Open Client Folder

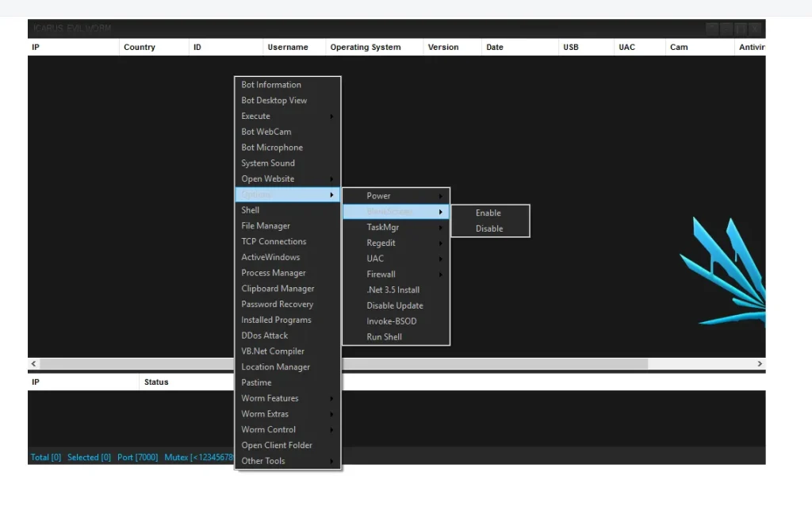tap(276, 445)
